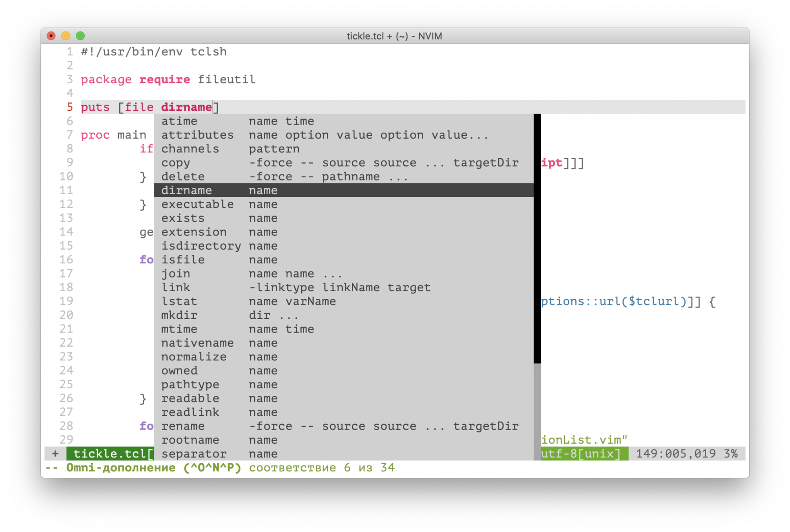Click puts on line 5
This screenshot has width=790, height=532.
pos(95,107)
